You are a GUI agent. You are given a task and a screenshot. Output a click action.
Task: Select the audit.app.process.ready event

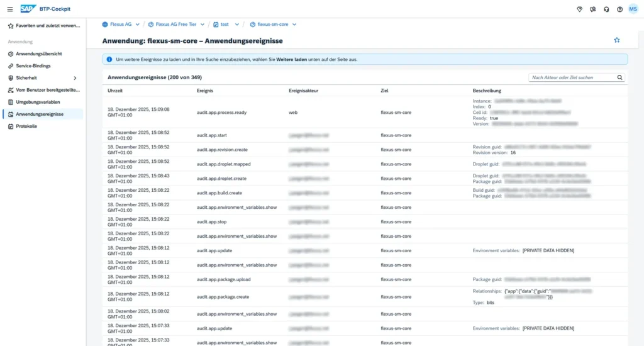(x=222, y=112)
